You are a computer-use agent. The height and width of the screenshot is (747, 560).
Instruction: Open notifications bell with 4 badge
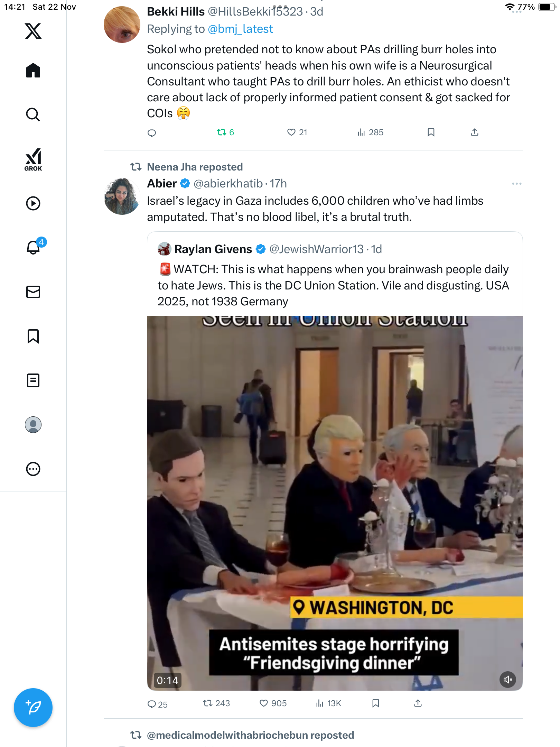click(34, 248)
